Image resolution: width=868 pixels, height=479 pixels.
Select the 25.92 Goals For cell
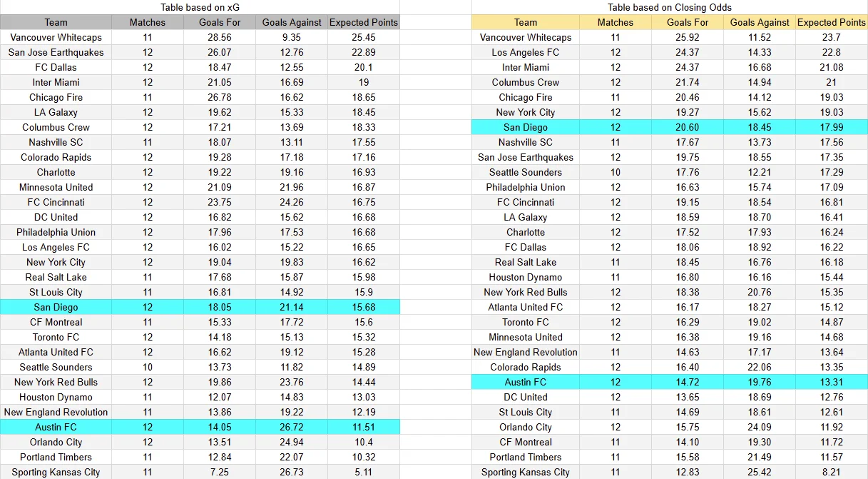pyautogui.click(x=688, y=37)
